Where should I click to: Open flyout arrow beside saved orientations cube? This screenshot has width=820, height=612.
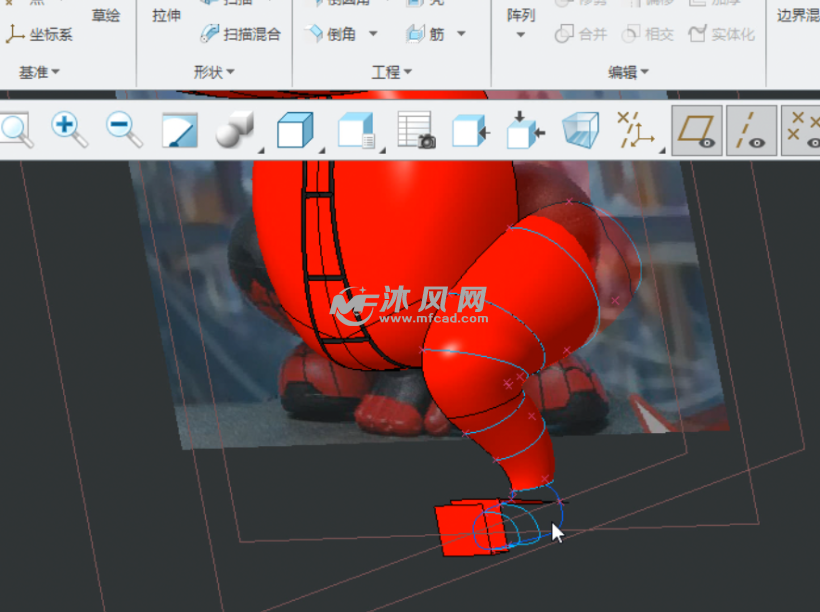pyautogui.click(x=321, y=151)
